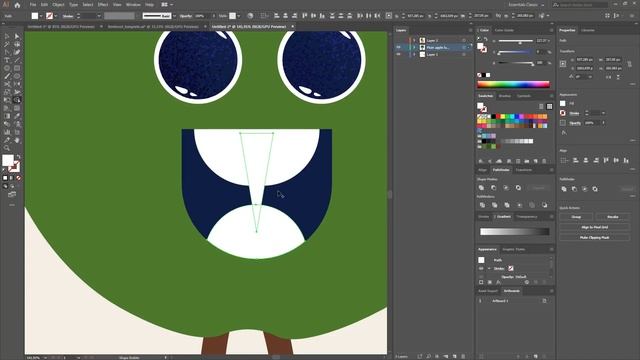Select the Shape Builder tool
The height and width of the screenshot is (360, 640).
(17, 100)
